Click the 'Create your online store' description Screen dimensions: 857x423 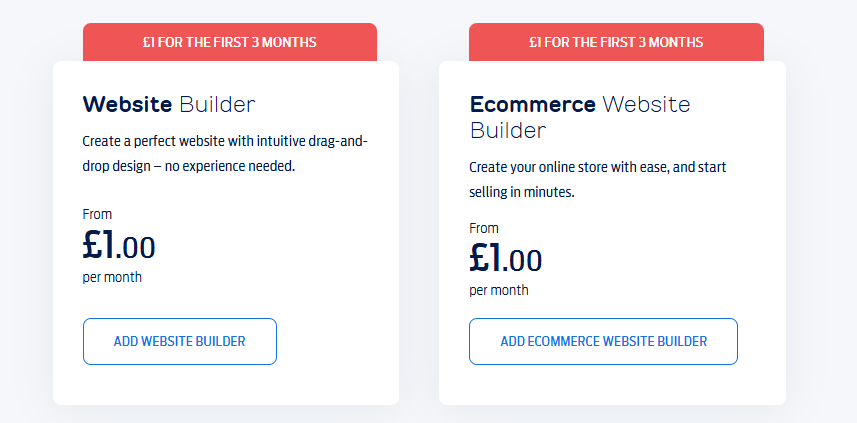597,178
